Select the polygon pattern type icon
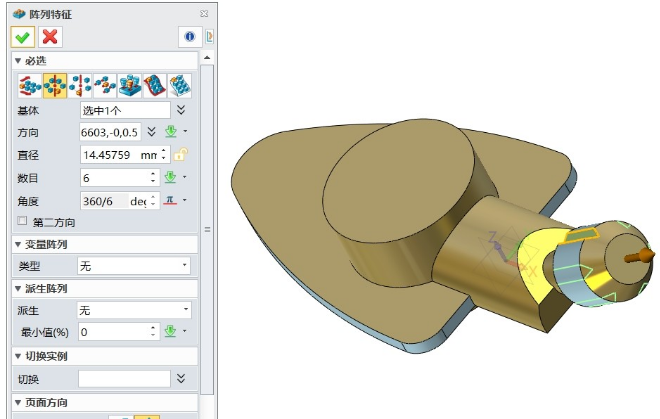660x419 pixels. (80, 85)
